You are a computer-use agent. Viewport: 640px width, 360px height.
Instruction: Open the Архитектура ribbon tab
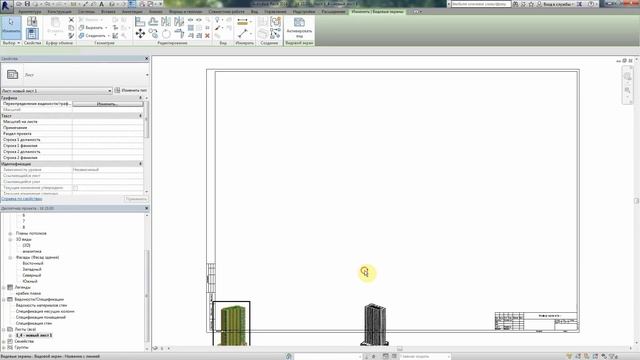coord(29,12)
